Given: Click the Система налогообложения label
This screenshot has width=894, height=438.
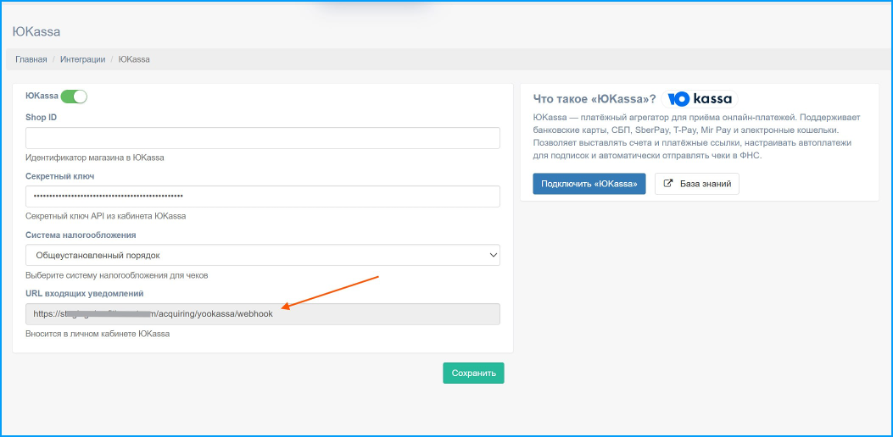Looking at the screenshot, I should coord(81,235).
